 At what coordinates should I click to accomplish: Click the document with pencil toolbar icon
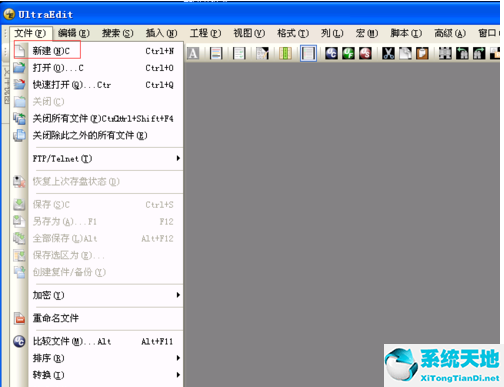coord(262,53)
